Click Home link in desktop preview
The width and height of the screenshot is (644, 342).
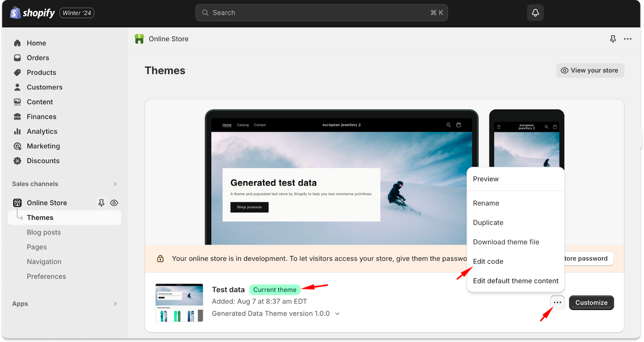pos(227,125)
